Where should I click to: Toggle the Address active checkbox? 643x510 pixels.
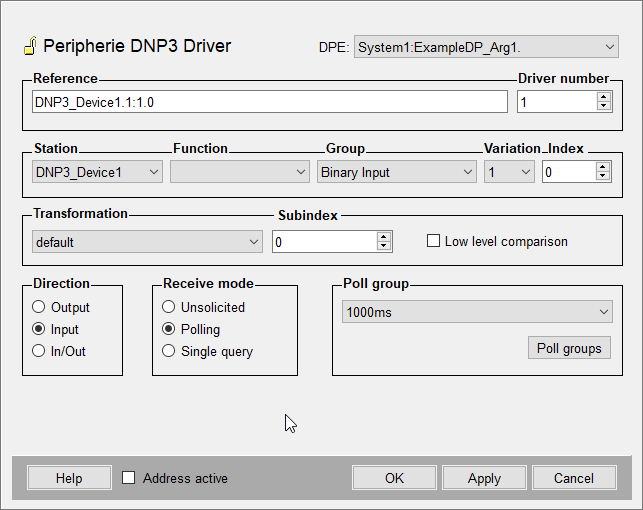pyautogui.click(x=128, y=478)
